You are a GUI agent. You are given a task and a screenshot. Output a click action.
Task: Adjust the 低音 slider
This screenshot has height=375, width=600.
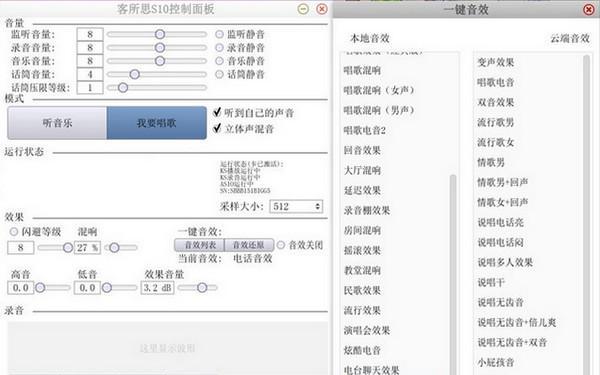[x=119, y=288]
